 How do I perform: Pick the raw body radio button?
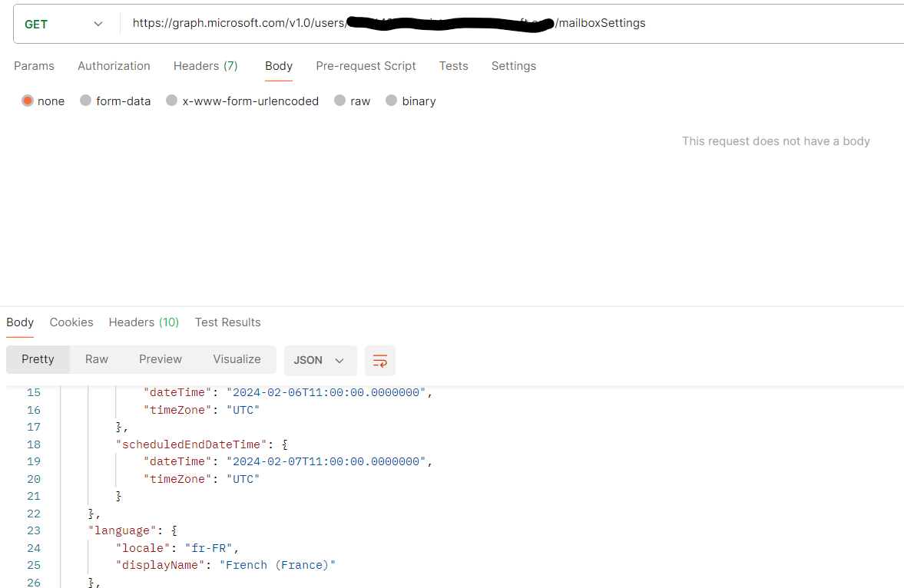[x=339, y=101]
